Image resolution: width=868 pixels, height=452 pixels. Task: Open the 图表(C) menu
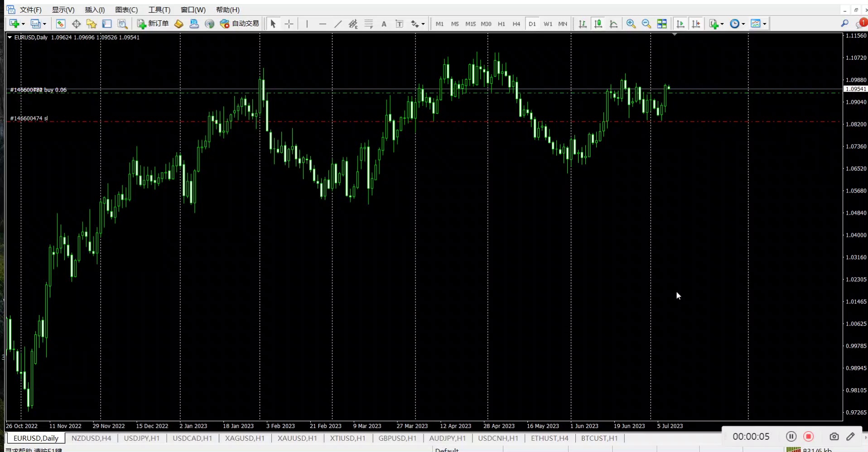pos(126,10)
